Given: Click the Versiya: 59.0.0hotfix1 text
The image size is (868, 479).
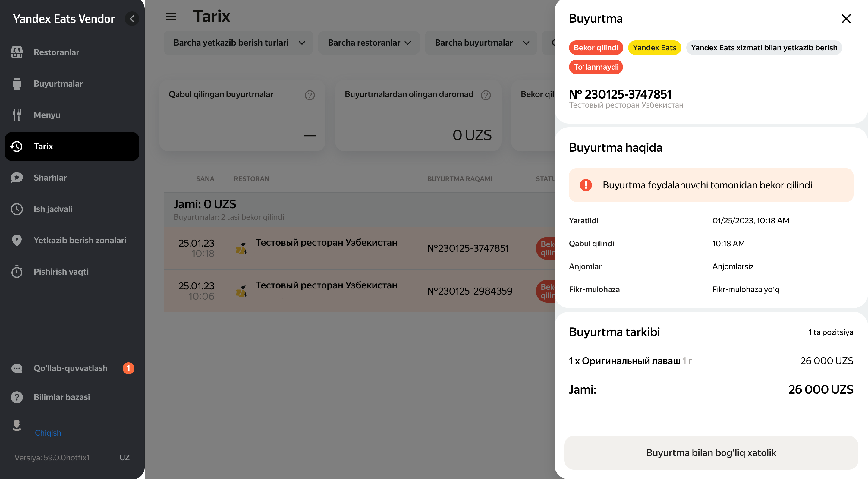Looking at the screenshot, I should point(52,457).
